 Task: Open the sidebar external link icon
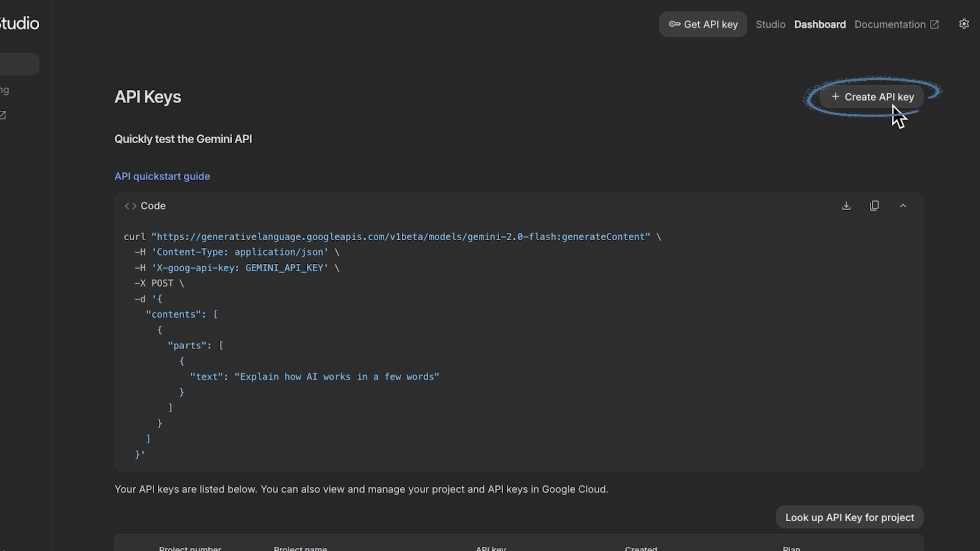pyautogui.click(x=3, y=115)
